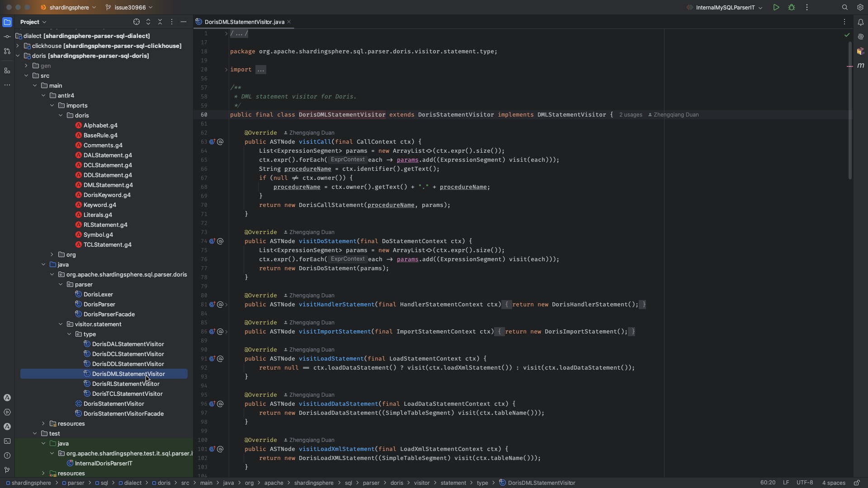This screenshot has width=868, height=488.
Task: Toggle read-only lock icon in status bar
Action: point(856,483)
